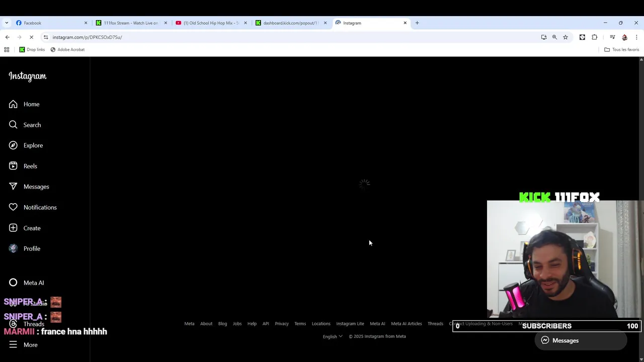The height and width of the screenshot is (362, 644).
Task: Click the Explore label in sidebar
Action: pos(33,145)
